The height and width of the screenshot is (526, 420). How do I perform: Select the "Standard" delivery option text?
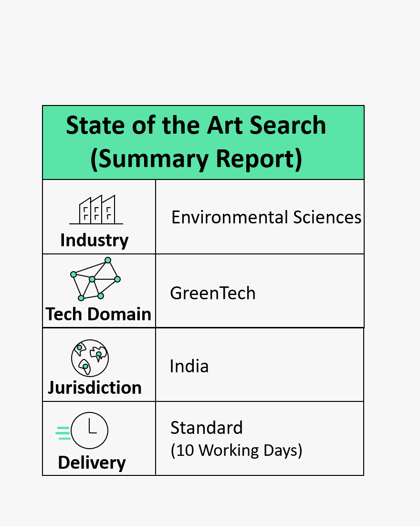(207, 428)
